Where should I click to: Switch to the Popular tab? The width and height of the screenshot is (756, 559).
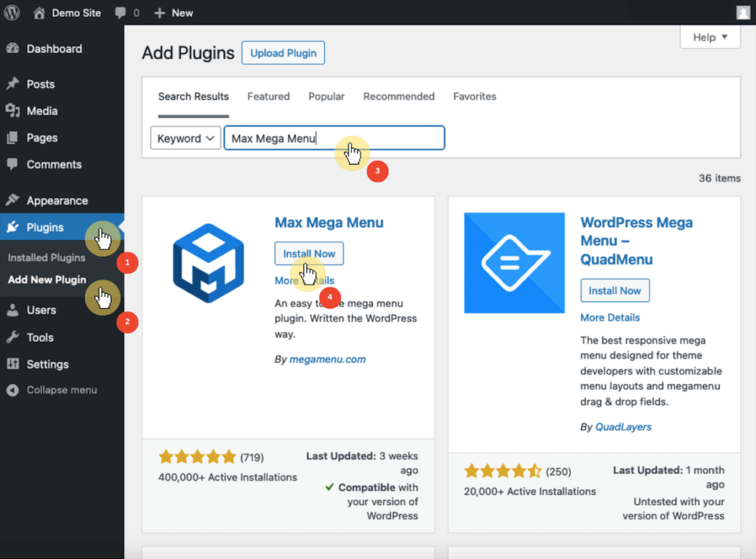[326, 97]
